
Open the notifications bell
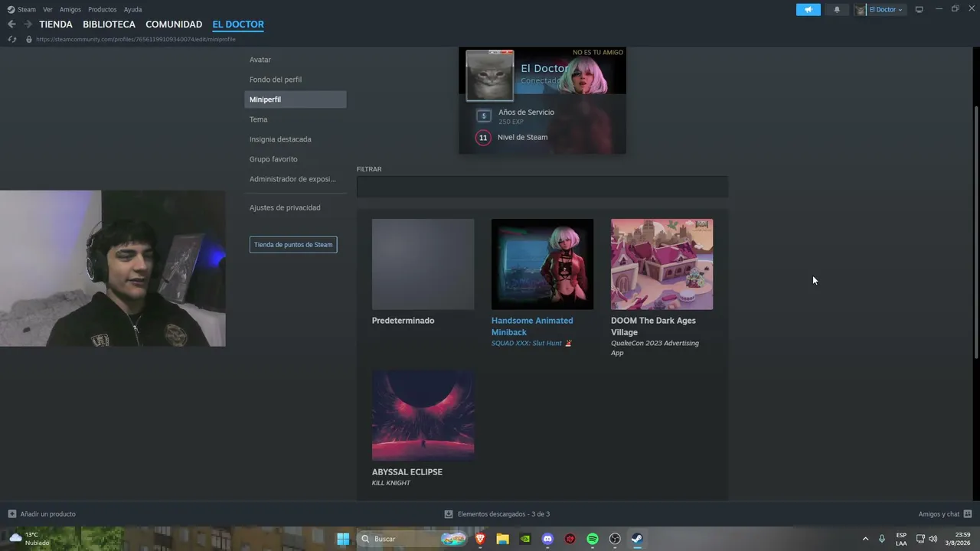(837, 9)
